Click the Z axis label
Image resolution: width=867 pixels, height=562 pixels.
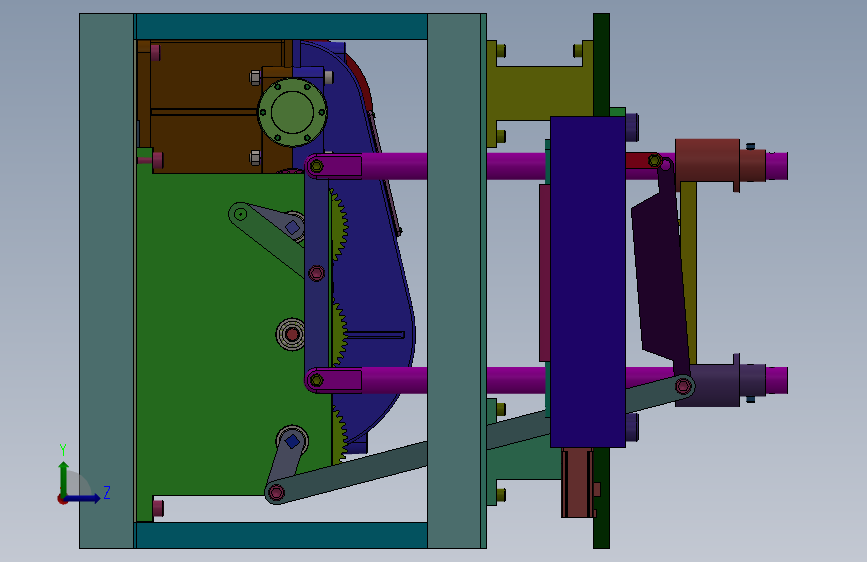tap(107, 492)
